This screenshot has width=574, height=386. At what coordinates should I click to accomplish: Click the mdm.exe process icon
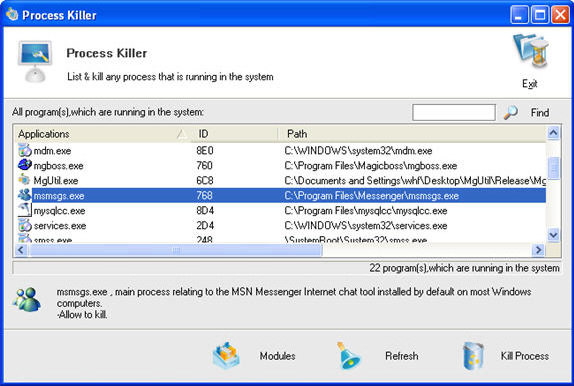[25, 151]
